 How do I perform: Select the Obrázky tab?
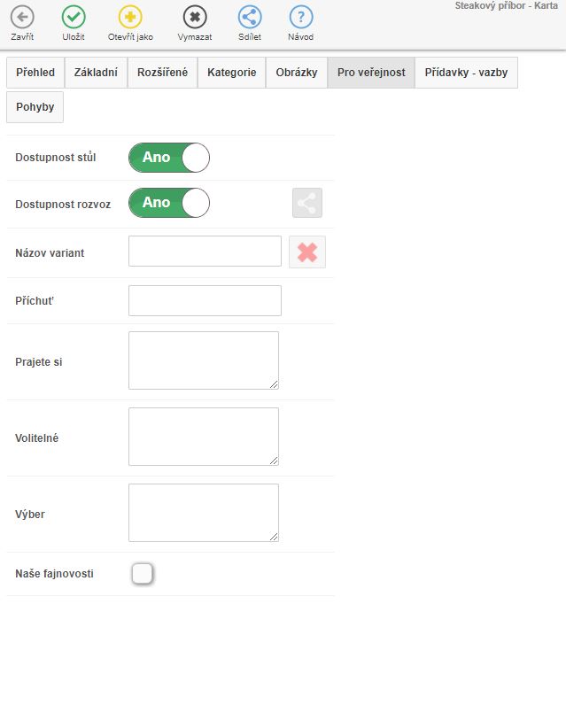coord(297,73)
